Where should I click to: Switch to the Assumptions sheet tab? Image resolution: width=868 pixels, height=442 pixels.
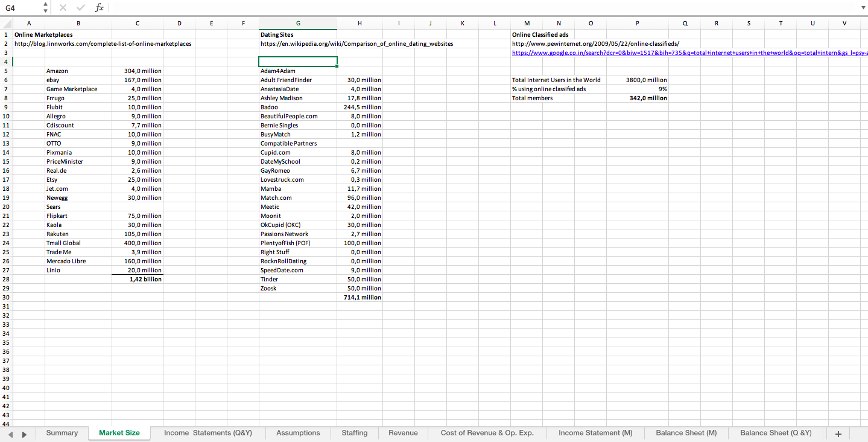click(x=298, y=433)
